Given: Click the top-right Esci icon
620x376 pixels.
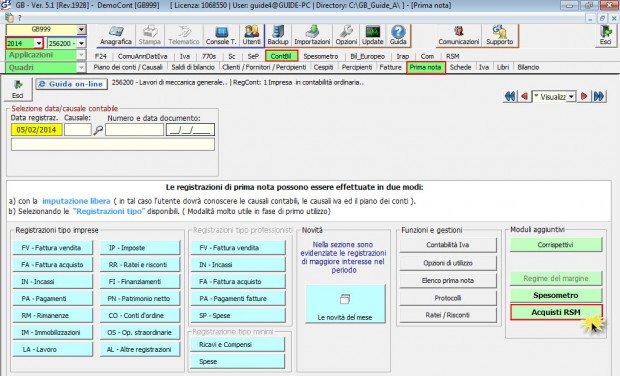Looking at the screenshot, I should (605, 35).
